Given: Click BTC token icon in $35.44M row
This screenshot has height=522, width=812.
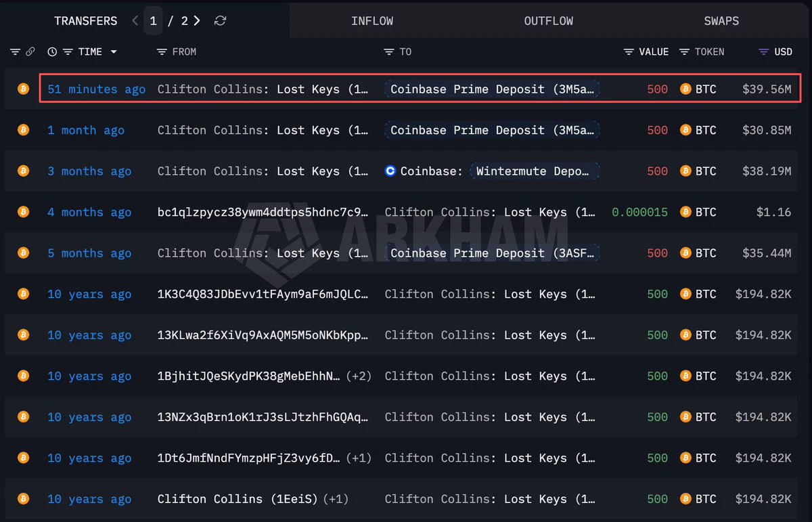Looking at the screenshot, I should pos(685,253).
